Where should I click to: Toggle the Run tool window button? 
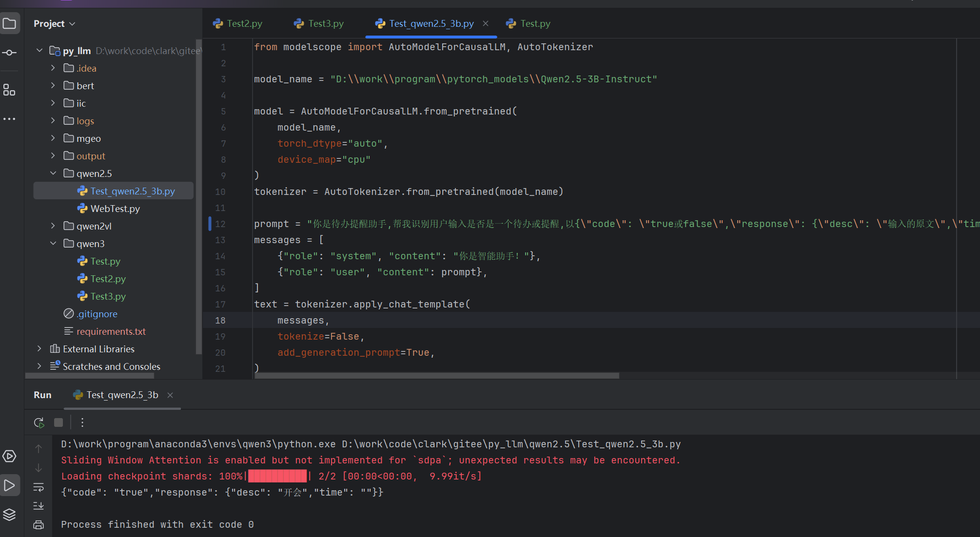(10, 485)
